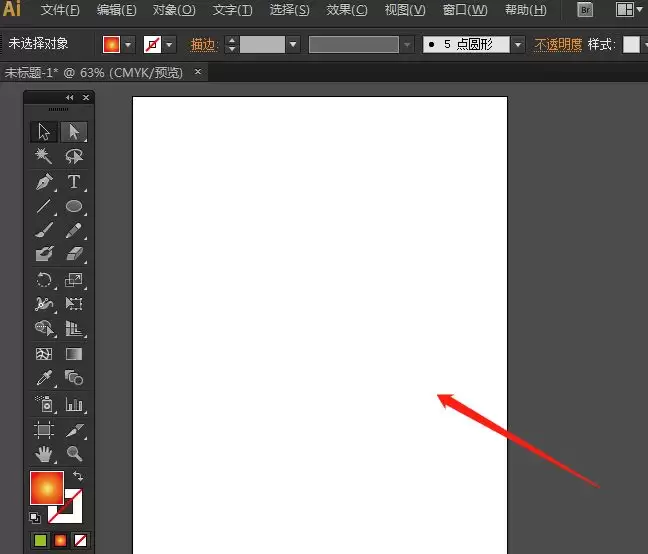Select the Selection tool (black arrow)
The image size is (648, 554).
(x=44, y=132)
